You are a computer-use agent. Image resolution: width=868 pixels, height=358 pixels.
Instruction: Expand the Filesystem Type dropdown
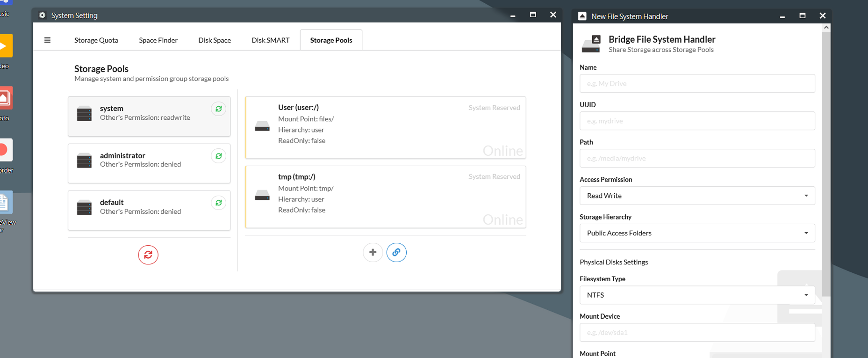tap(697, 295)
